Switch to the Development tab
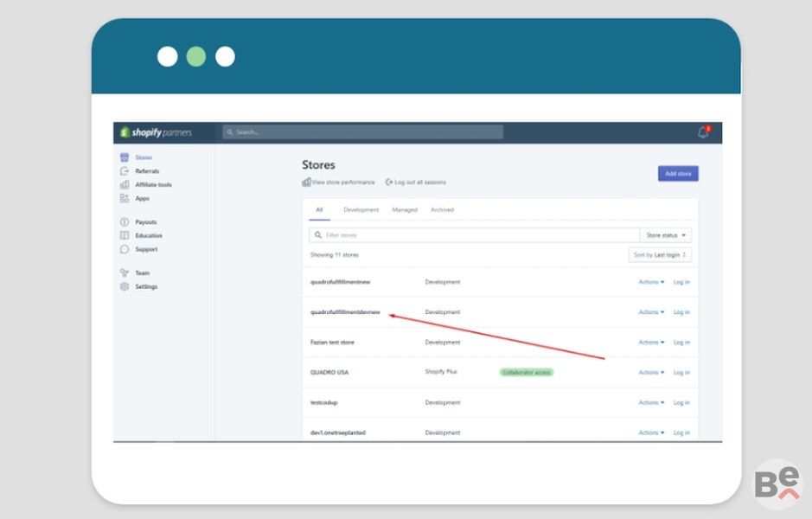The width and height of the screenshot is (812, 519). [x=361, y=210]
